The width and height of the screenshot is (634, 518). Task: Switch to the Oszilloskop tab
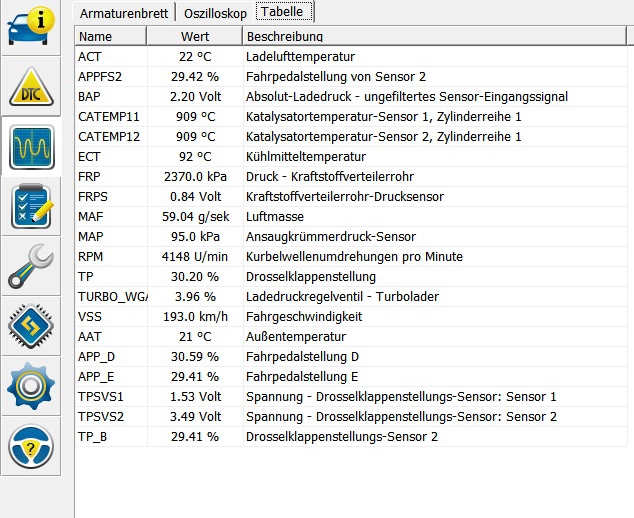pyautogui.click(x=214, y=12)
